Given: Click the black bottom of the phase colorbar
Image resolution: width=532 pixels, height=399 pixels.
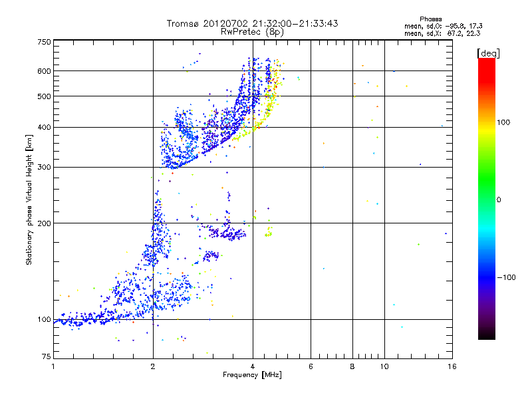Looking at the screenshot, I should click(x=487, y=334).
